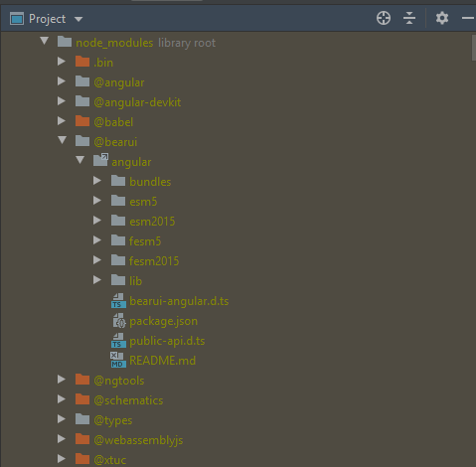
Task: Select the @angular-devkit label
Action: tap(137, 102)
